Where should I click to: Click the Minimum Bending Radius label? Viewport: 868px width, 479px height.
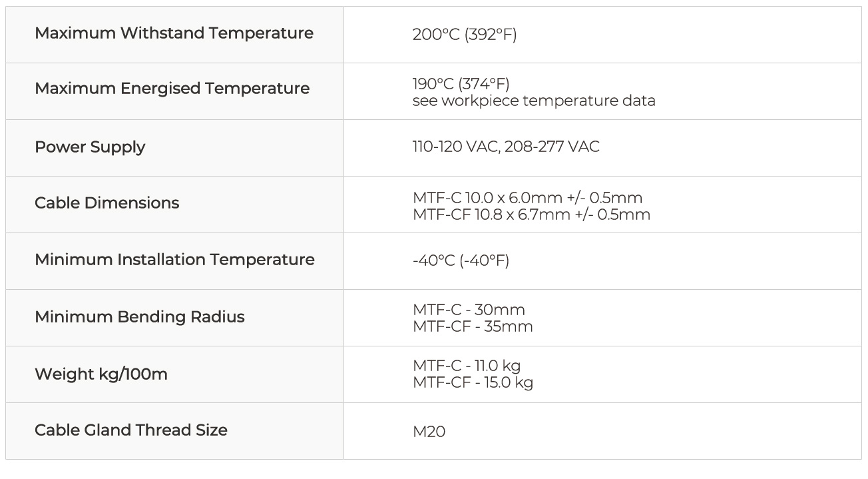coord(139,317)
